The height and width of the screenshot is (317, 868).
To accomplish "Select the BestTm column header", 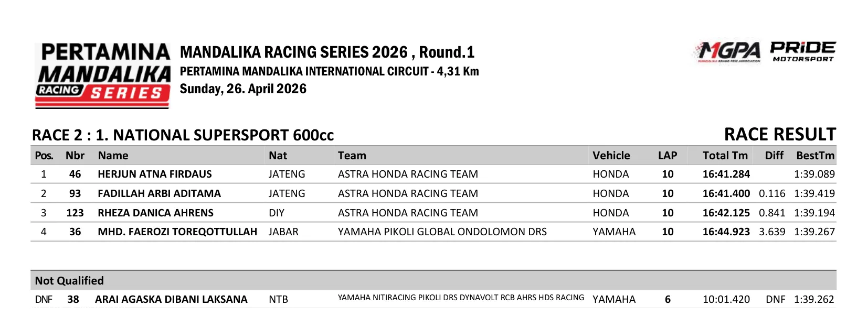I will coord(814,156).
